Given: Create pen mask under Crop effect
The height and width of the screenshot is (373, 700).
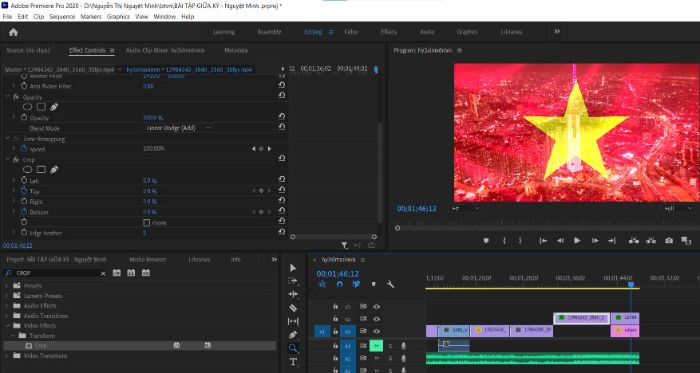Looking at the screenshot, I should pos(54,170).
